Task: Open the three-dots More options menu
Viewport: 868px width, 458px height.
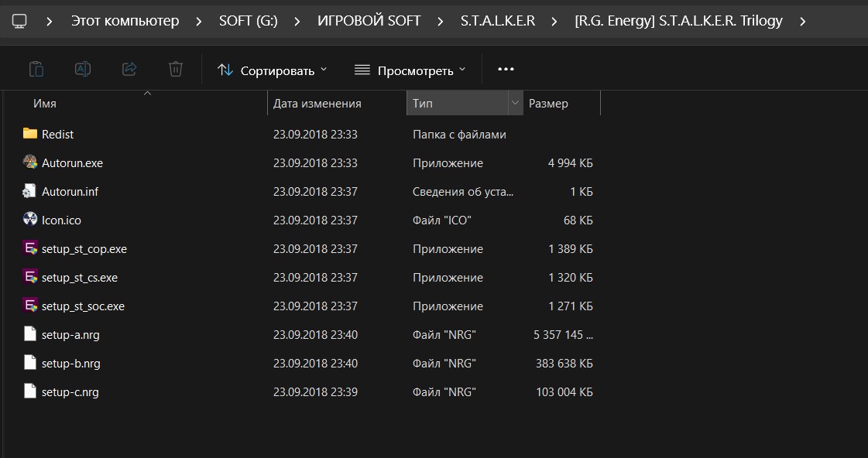Action: (x=506, y=69)
